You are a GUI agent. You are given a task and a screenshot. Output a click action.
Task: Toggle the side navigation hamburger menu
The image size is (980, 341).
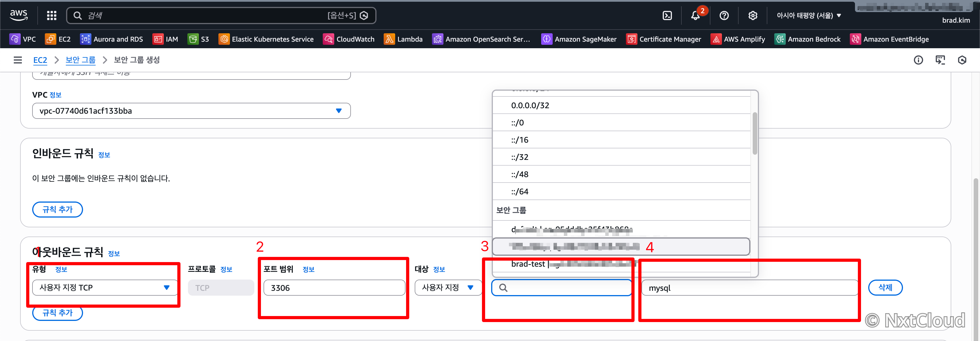point(18,60)
